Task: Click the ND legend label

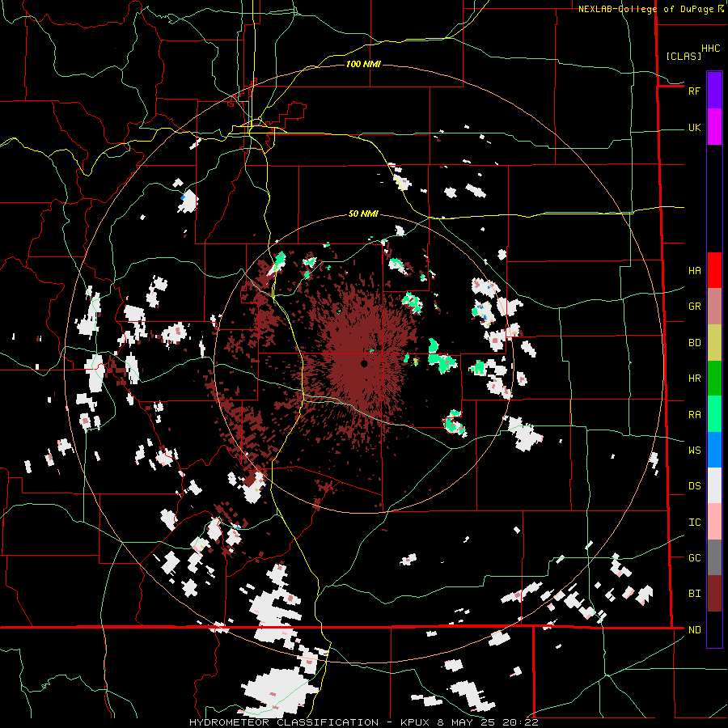Action: click(694, 630)
